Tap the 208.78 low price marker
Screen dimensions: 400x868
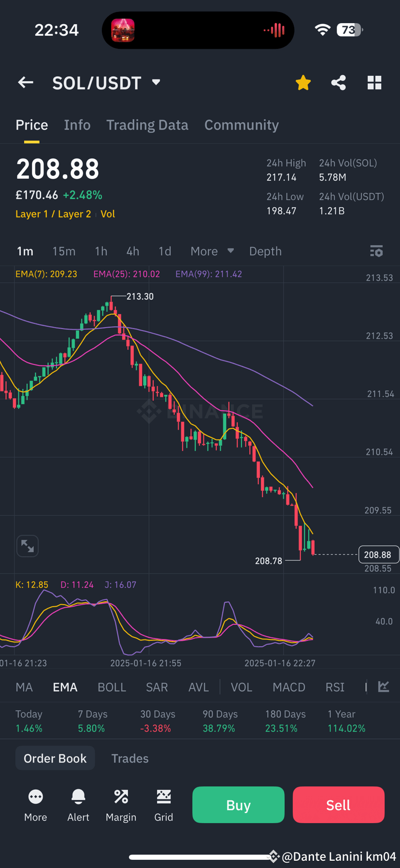coord(269,561)
